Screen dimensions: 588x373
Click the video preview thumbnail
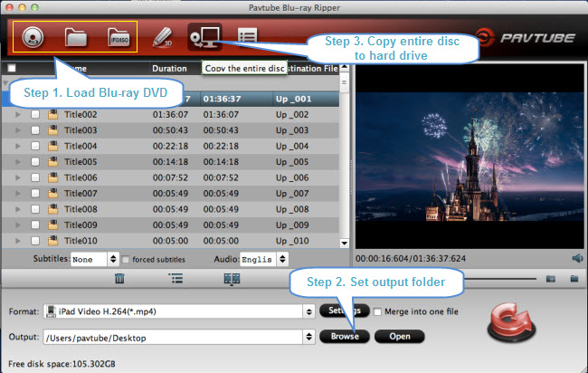[469, 156]
